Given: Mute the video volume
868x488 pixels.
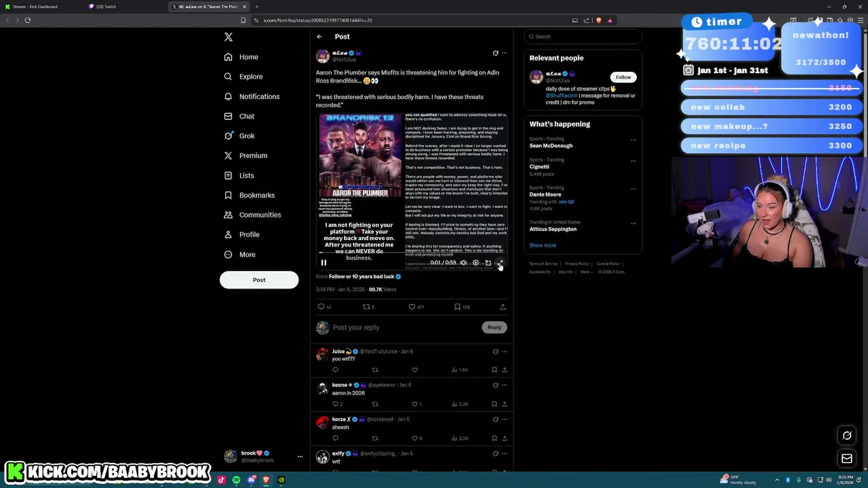Looking at the screenshot, I should click(463, 263).
